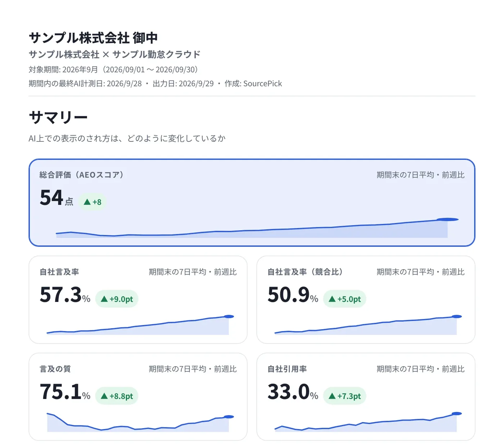Click the 自社引用率 trend sparkline
The image size is (504, 444).
coord(368,422)
